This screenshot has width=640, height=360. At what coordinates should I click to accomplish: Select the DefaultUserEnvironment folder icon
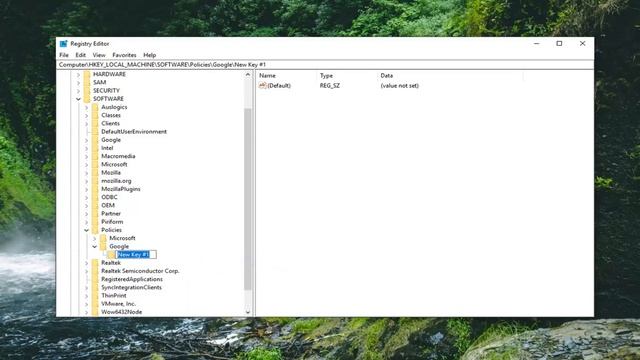95,131
